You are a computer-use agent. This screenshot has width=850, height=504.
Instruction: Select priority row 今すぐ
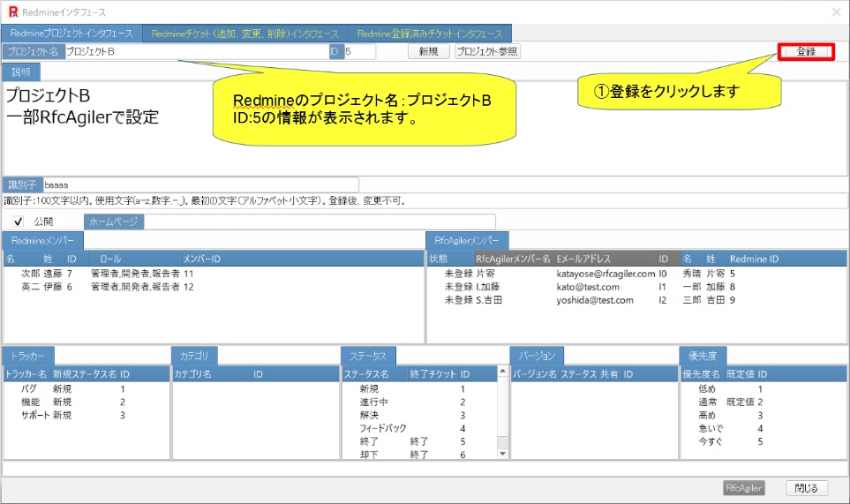[763, 441]
